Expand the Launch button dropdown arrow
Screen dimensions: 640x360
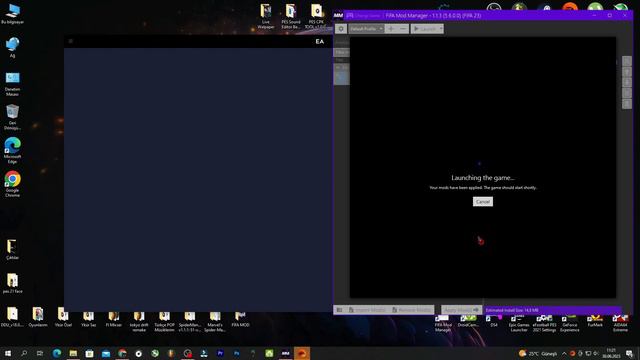[x=441, y=29]
